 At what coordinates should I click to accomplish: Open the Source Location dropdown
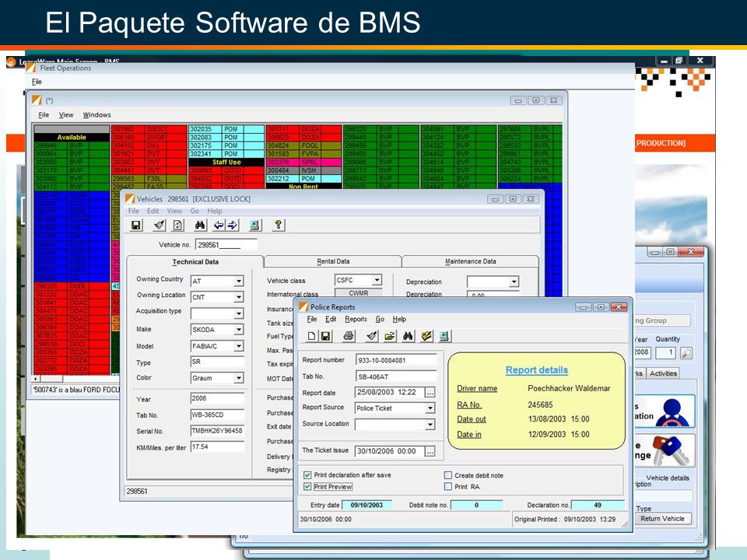click(x=430, y=425)
